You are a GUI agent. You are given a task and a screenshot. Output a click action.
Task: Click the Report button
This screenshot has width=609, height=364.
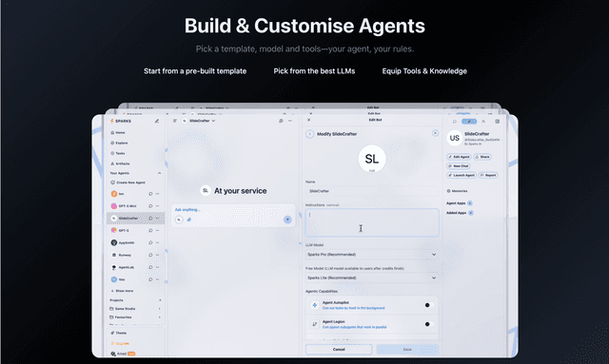488,176
